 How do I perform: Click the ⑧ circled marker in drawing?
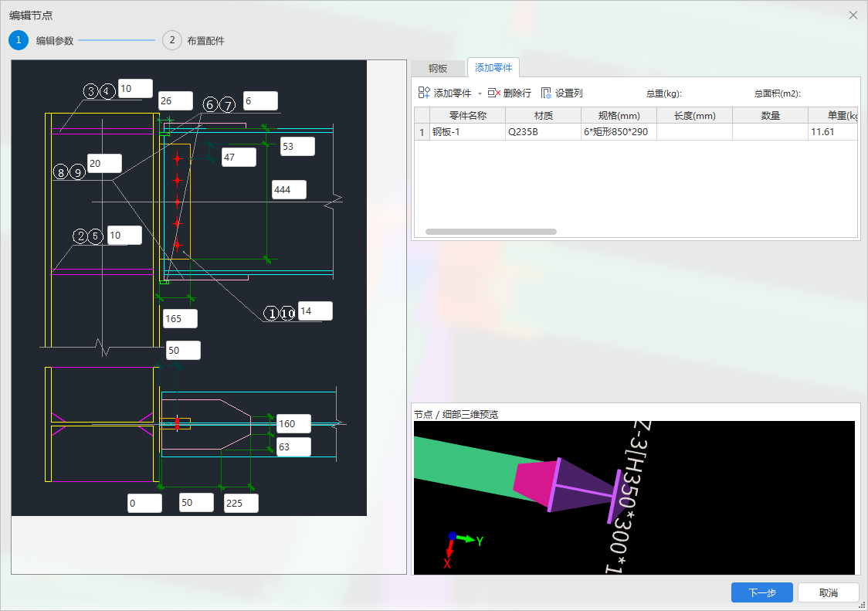click(61, 171)
